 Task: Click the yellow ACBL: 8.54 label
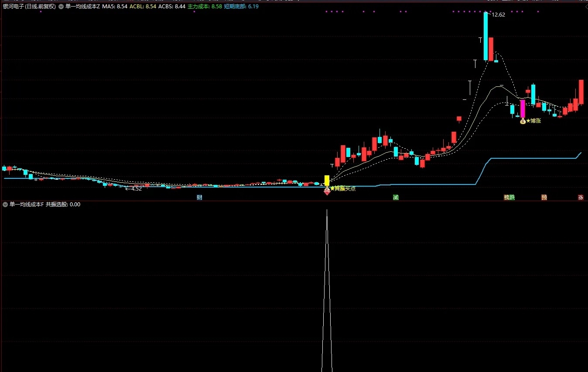pyautogui.click(x=143, y=7)
